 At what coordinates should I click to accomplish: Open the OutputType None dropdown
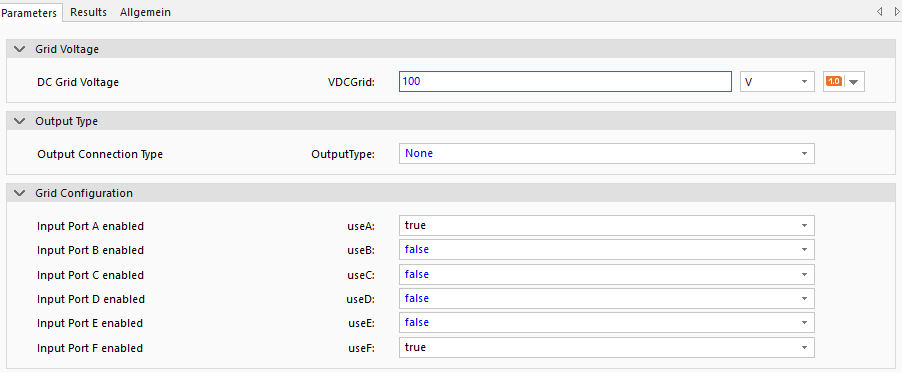click(606, 154)
